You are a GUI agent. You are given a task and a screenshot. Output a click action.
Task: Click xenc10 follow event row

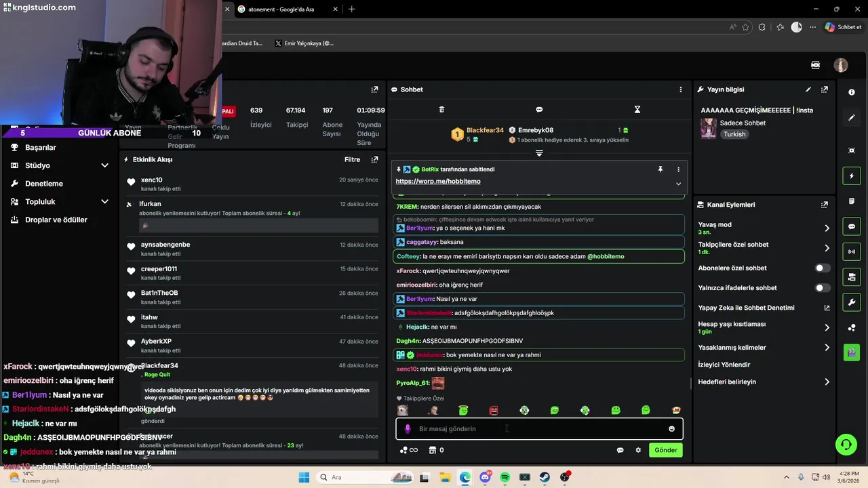tap(252, 184)
